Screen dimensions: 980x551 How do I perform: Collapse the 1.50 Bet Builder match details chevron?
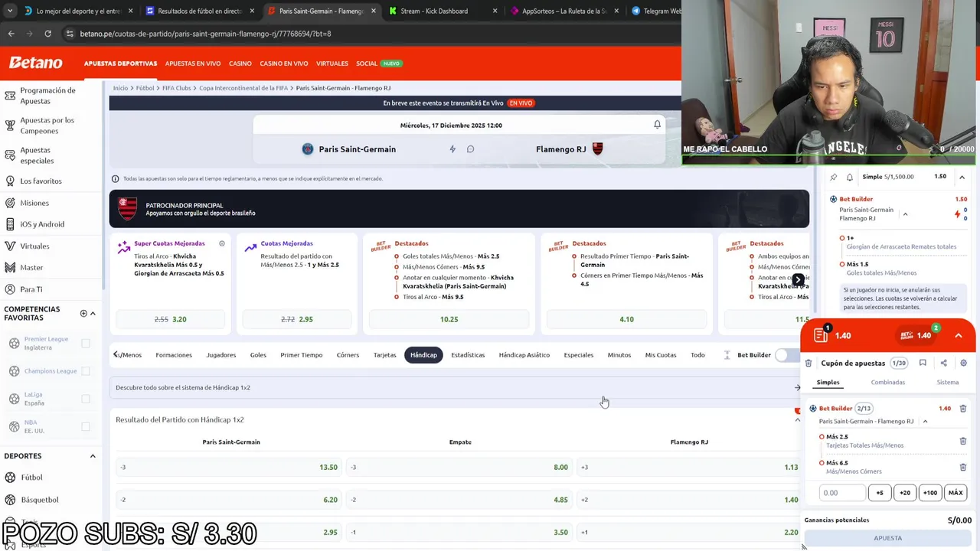(x=905, y=214)
